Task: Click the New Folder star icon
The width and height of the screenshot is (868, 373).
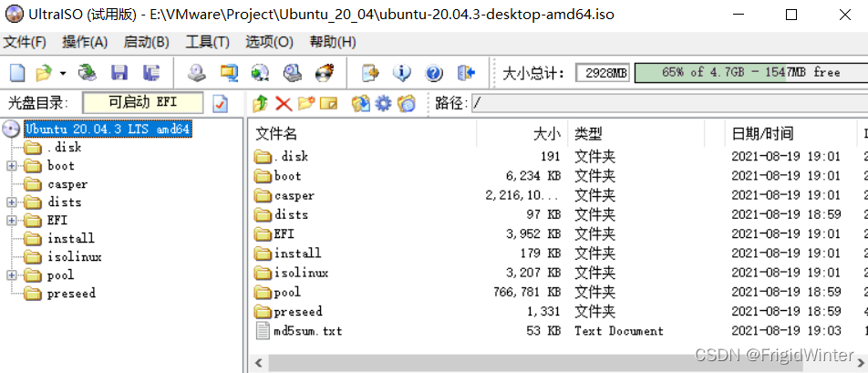Action: pyautogui.click(x=306, y=103)
